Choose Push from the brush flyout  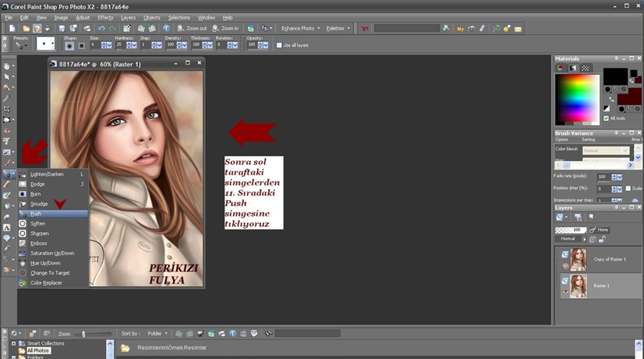36,214
